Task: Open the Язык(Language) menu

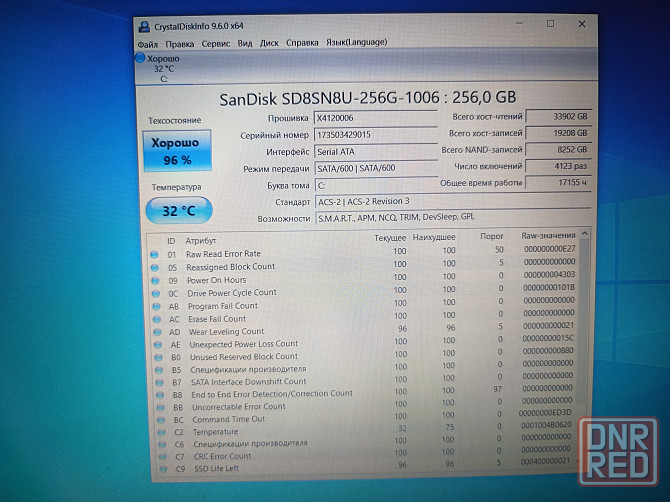Action: [x=356, y=42]
